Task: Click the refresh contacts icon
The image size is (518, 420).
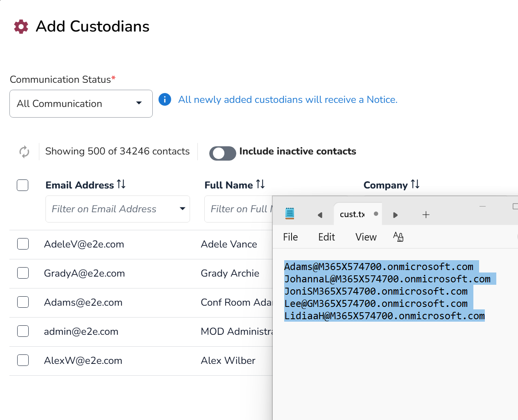Action: (x=24, y=152)
